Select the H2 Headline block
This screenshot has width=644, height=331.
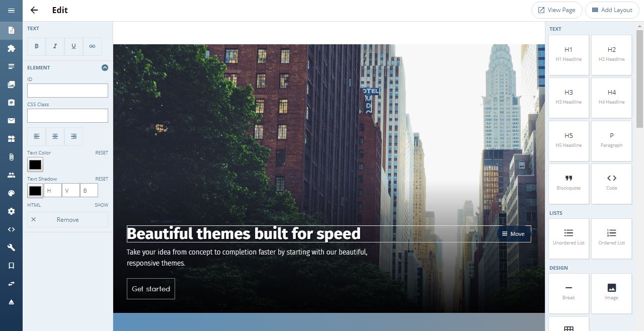(611, 55)
